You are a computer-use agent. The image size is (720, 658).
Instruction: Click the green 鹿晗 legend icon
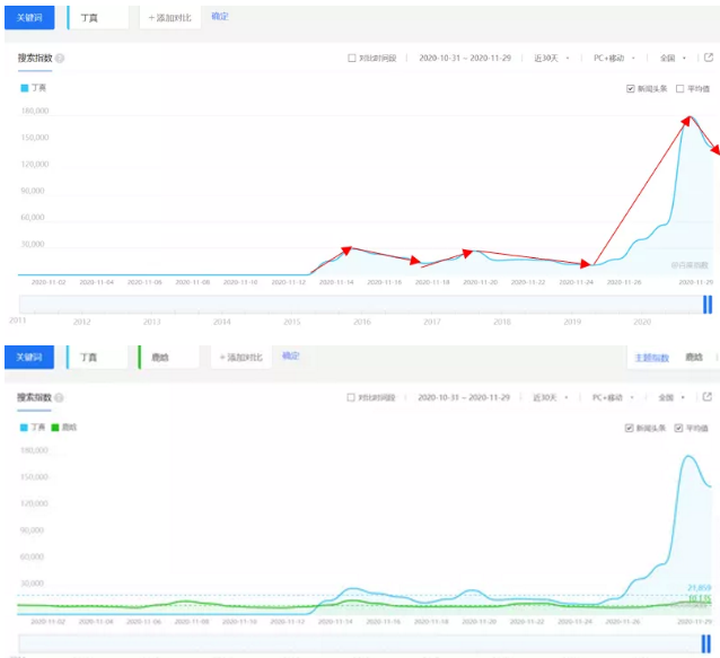[x=55, y=427]
